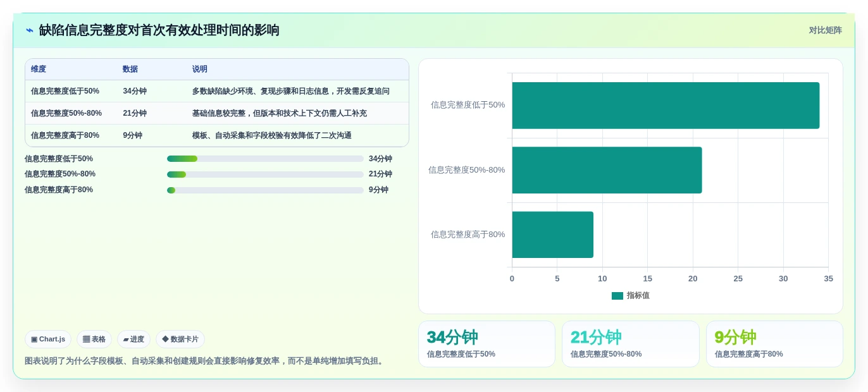Click the 表格 tag chip
868x392 pixels.
tap(94, 340)
